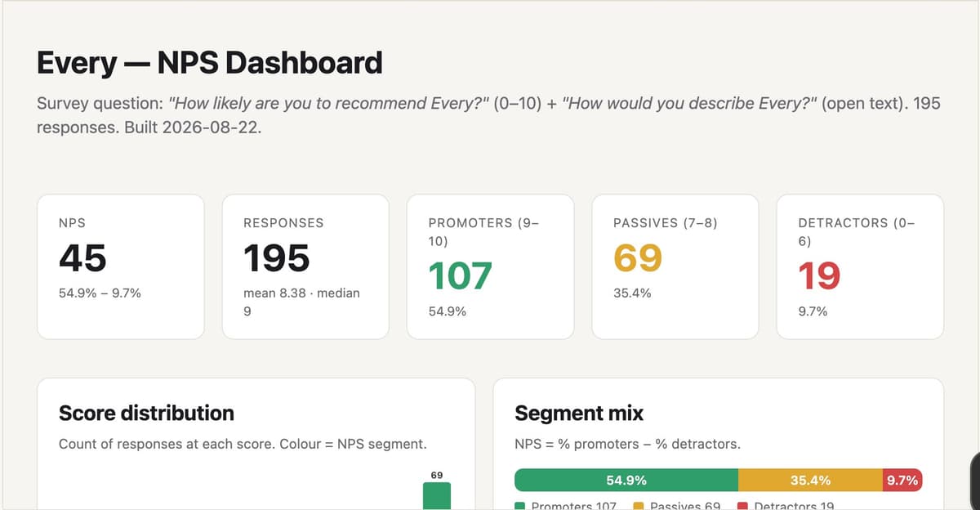Click the "DETRACTORS (0–6)" card label
The image size is (980, 510).
[857, 232]
